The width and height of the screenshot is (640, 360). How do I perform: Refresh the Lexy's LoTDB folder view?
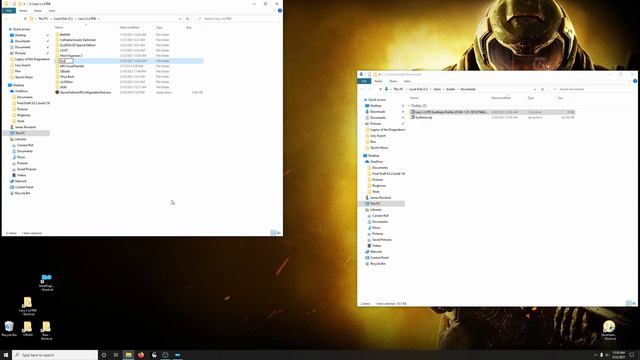187,19
